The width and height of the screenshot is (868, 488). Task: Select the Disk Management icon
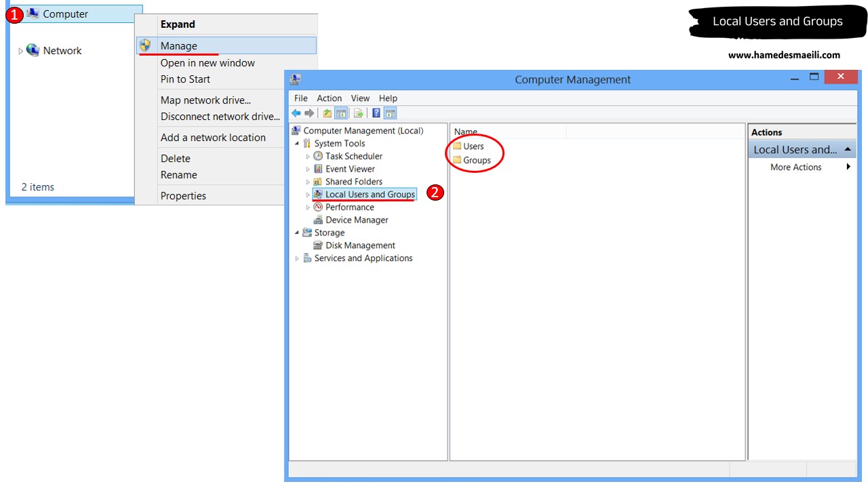tap(318, 245)
